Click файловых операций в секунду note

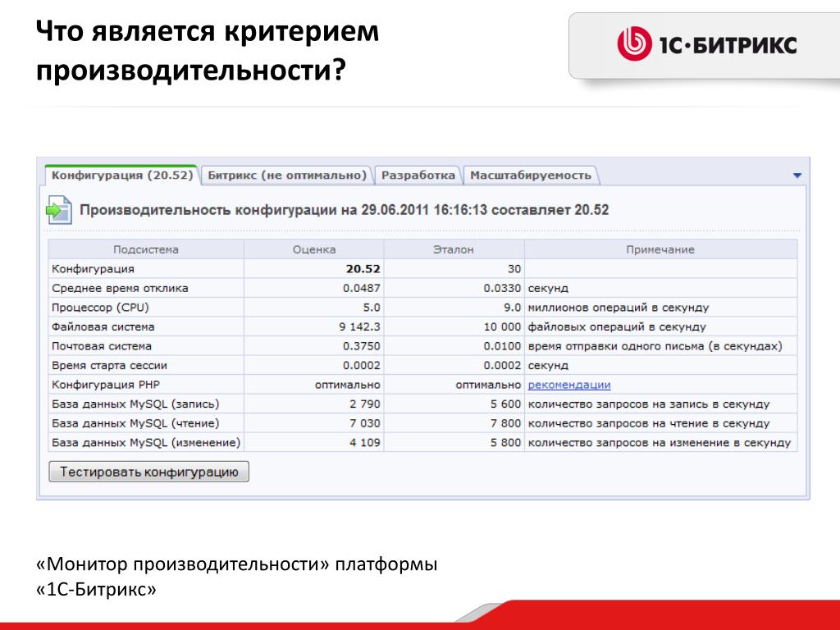coord(617,326)
